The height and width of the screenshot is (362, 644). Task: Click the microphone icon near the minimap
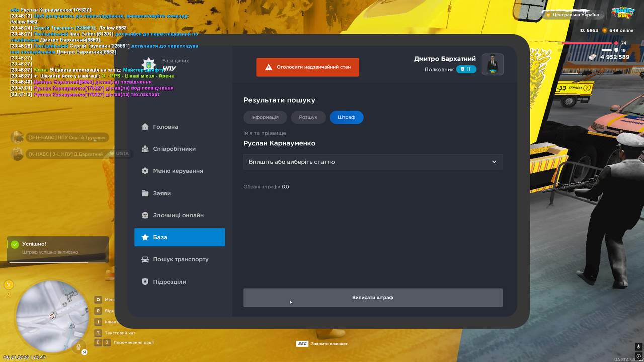coord(78,346)
